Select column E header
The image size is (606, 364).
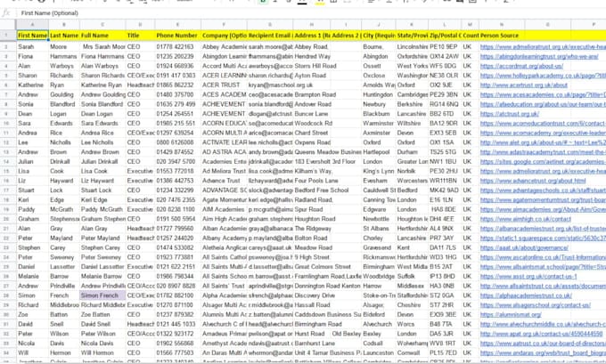coord(177,24)
